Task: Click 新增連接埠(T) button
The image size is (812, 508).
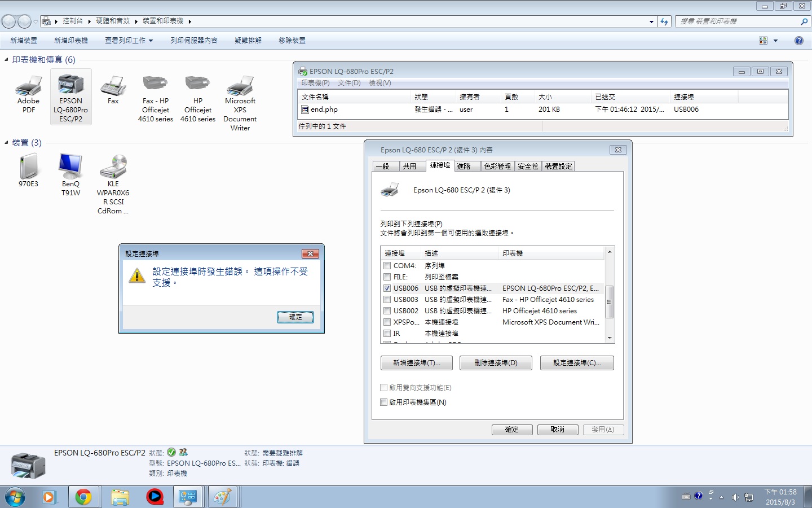Action: click(x=416, y=363)
